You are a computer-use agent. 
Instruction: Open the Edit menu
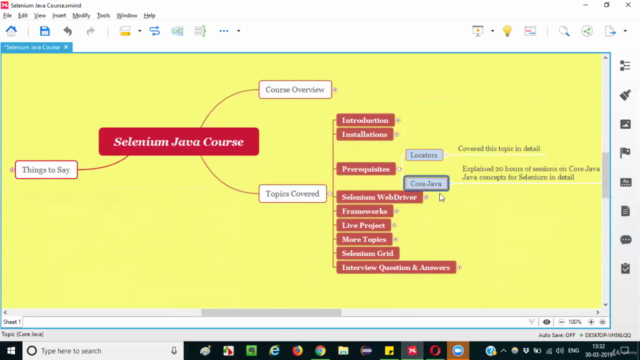(22, 16)
